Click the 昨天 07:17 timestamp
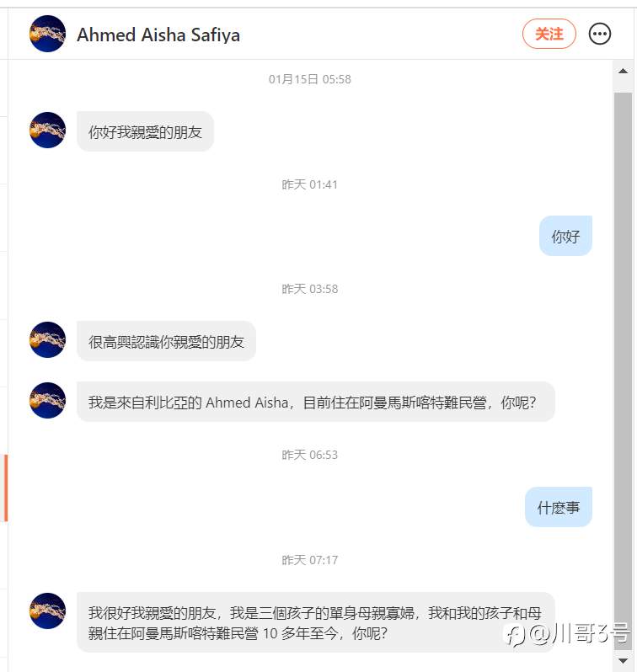The image size is (637, 672). click(x=310, y=560)
